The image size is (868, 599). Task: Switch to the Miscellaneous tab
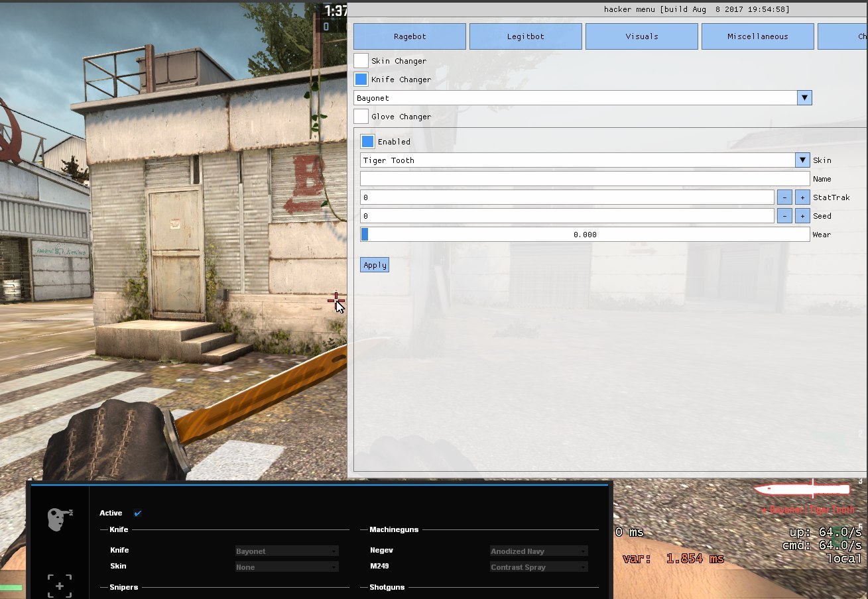click(x=758, y=36)
